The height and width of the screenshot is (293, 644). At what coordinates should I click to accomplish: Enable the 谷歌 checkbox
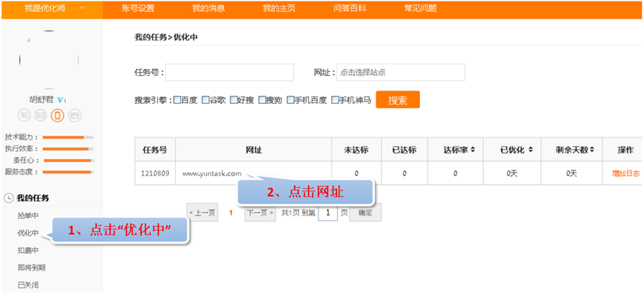206,100
